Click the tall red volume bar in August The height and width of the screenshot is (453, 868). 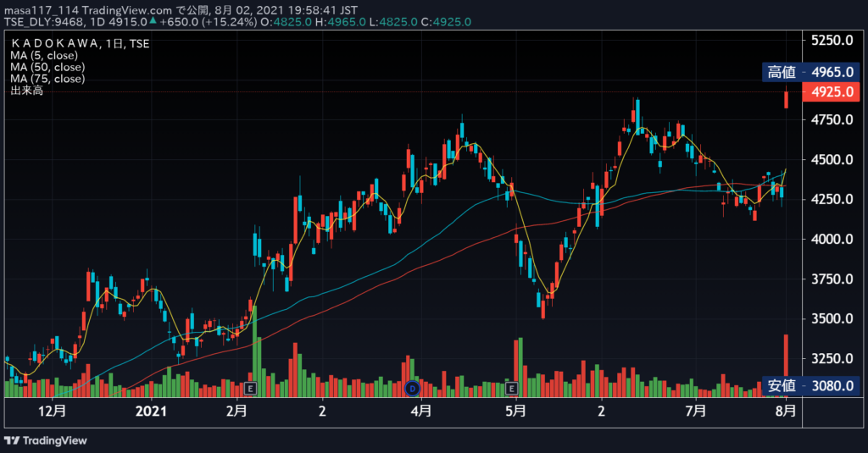[x=786, y=365]
